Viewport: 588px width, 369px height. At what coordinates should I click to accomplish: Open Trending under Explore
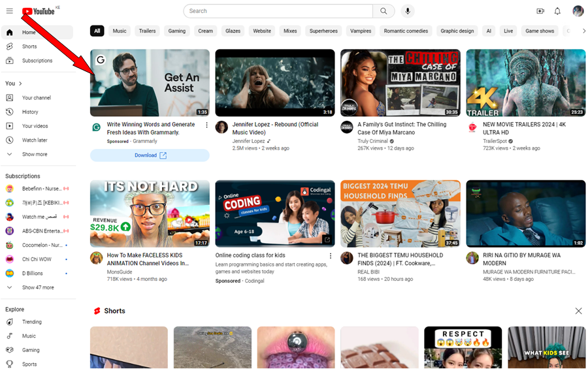(x=37, y=322)
